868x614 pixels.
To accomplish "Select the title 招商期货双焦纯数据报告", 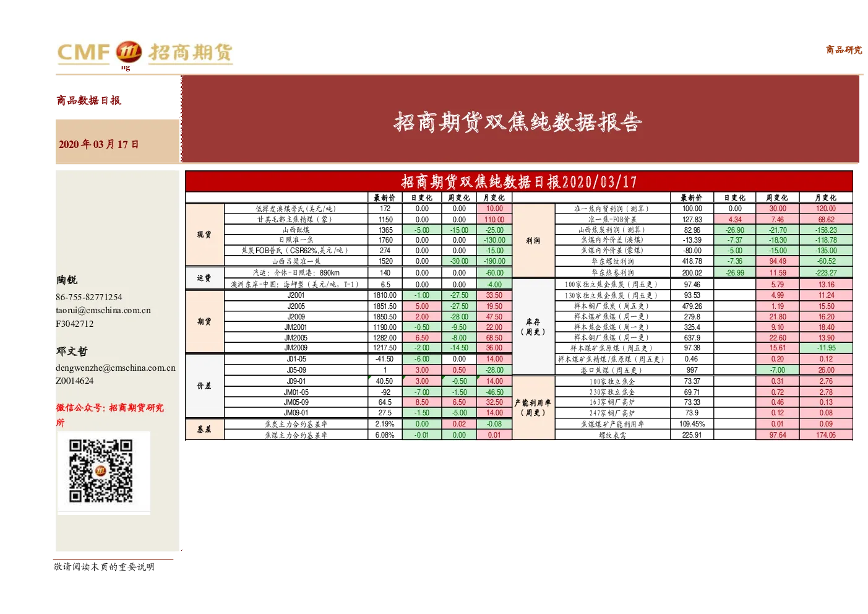I will pos(518,122).
